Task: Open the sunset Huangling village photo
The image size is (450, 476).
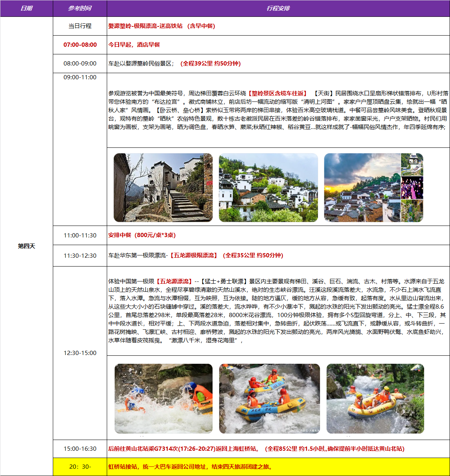Action: 362,188
